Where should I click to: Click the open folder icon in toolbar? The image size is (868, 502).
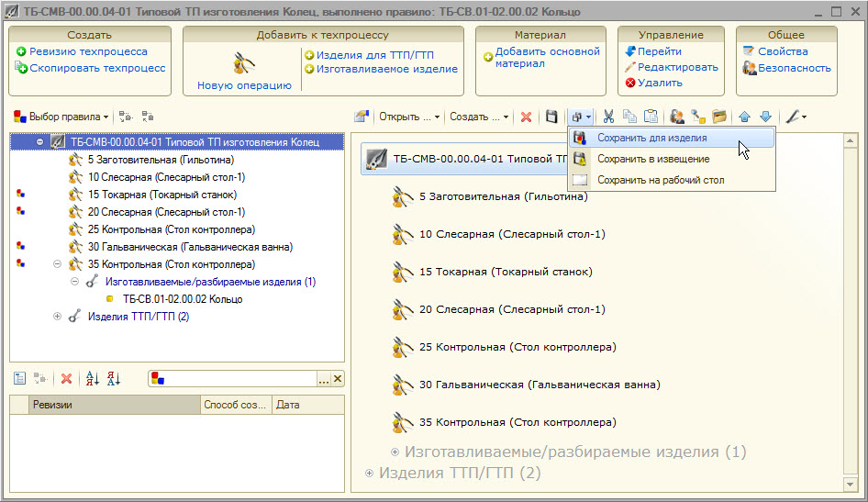[719, 117]
